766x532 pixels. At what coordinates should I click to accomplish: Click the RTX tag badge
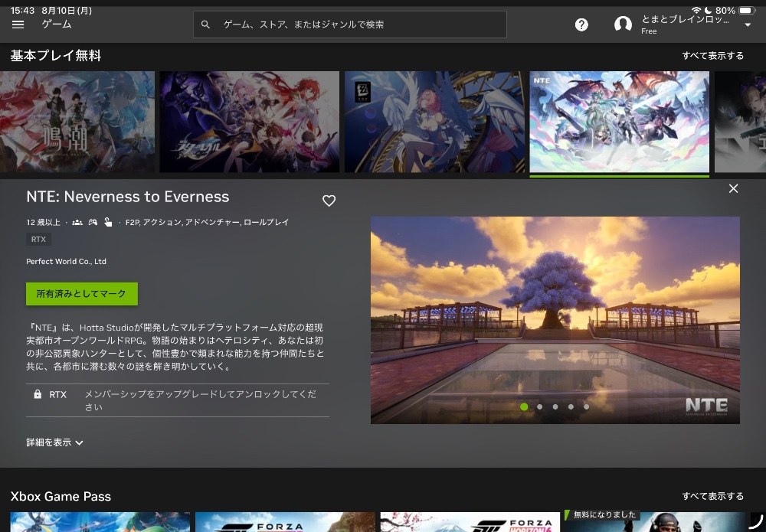pyautogui.click(x=38, y=239)
